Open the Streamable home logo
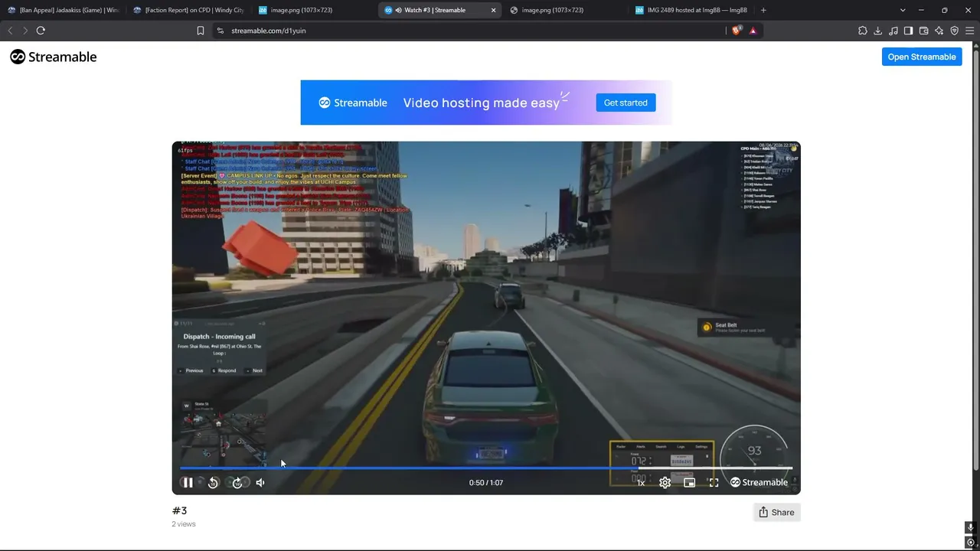This screenshot has width=980, height=551. (x=54, y=57)
